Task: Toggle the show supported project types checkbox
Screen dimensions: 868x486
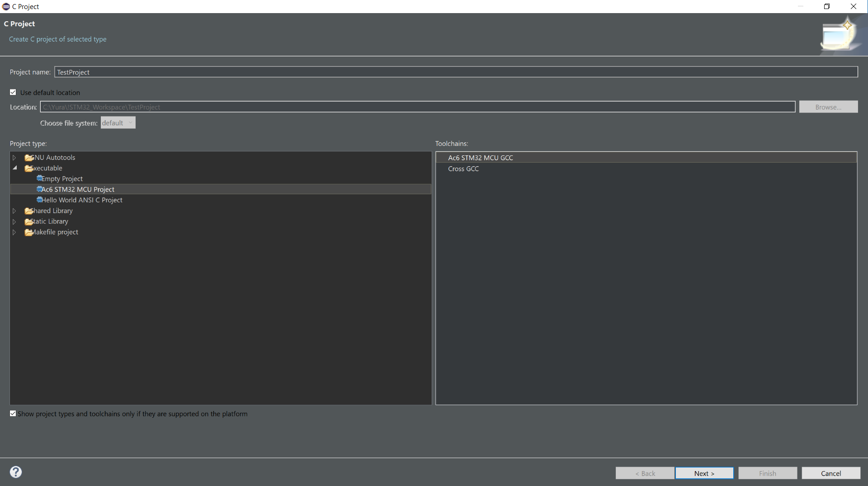Action: point(13,414)
